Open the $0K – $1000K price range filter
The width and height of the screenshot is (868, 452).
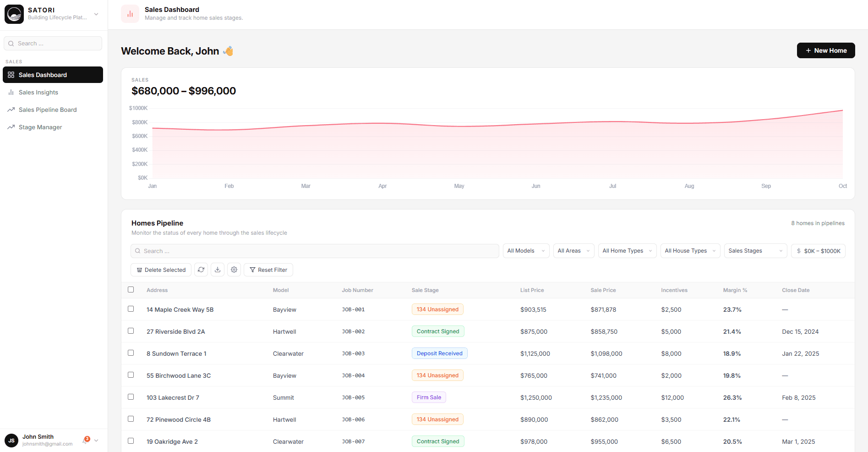tap(818, 251)
